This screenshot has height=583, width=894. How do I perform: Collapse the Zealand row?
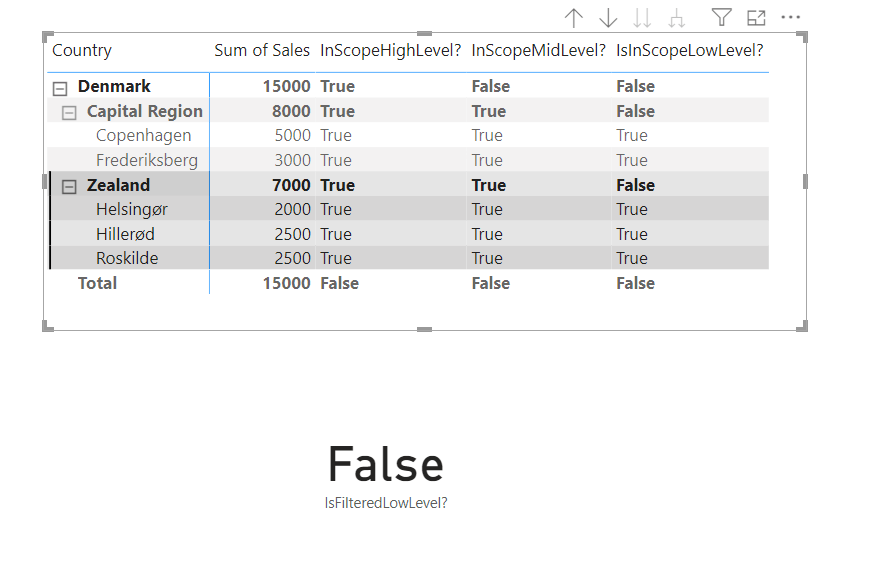(x=69, y=186)
